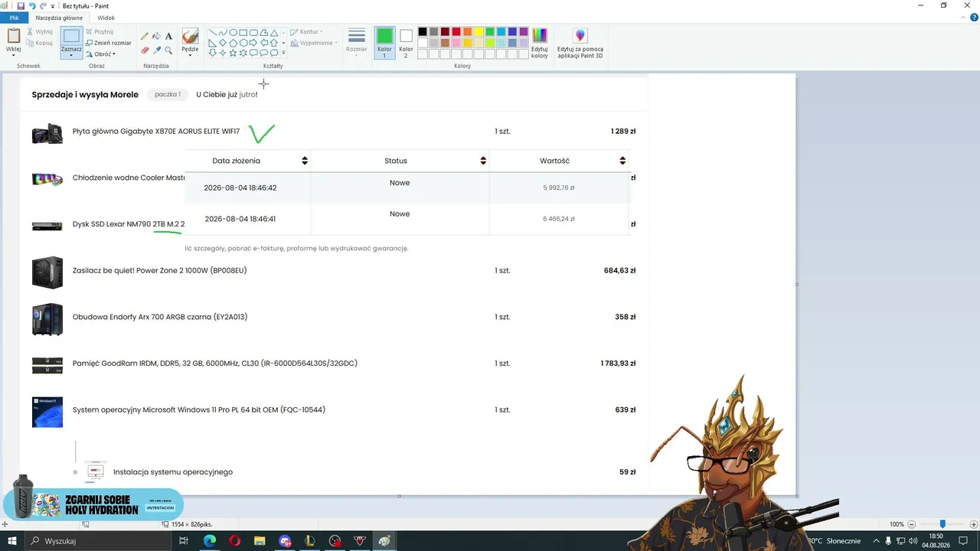980x551 pixels.
Task: Click the Save icon in quick access toolbar
Action: (21, 5)
